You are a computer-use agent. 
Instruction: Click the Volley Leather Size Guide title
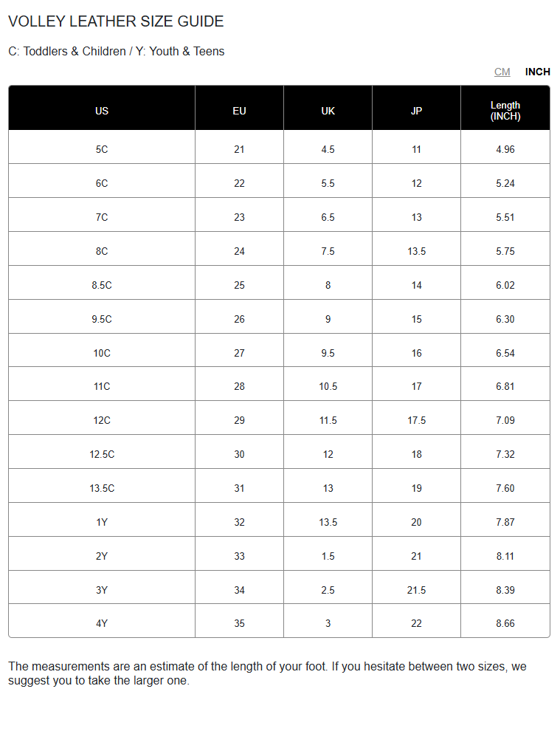[116, 21]
